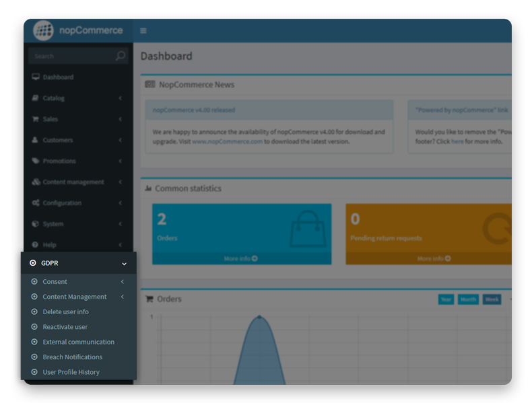This screenshot has height=403, width=532.
Task: Toggle sidebar with the hamburger menu icon
Action: [143, 31]
